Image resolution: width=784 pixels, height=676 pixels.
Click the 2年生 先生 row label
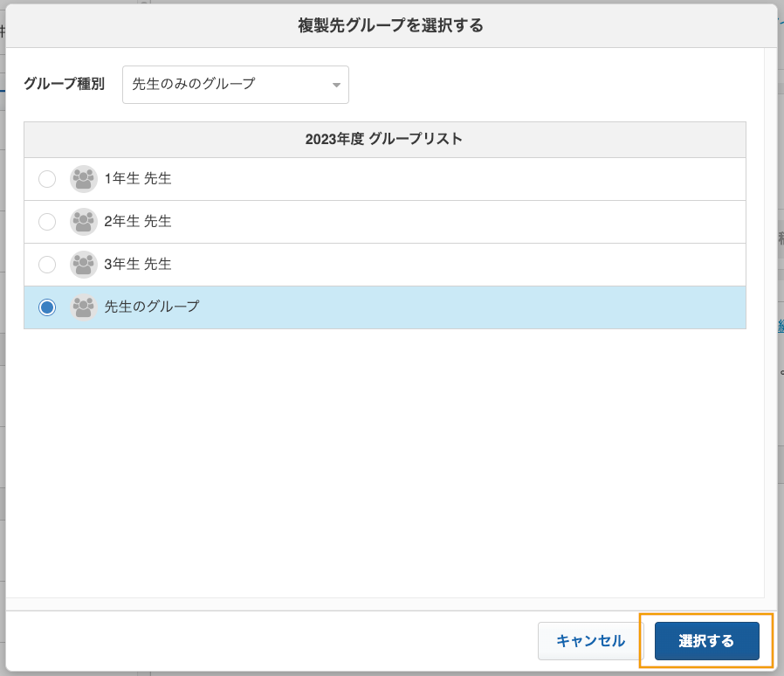[138, 221]
